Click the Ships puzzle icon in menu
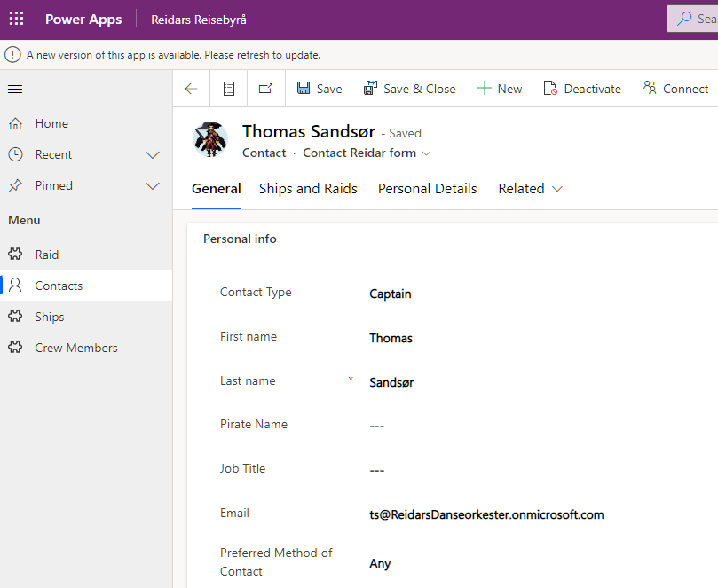Image resolution: width=718 pixels, height=588 pixels. pyautogui.click(x=15, y=317)
